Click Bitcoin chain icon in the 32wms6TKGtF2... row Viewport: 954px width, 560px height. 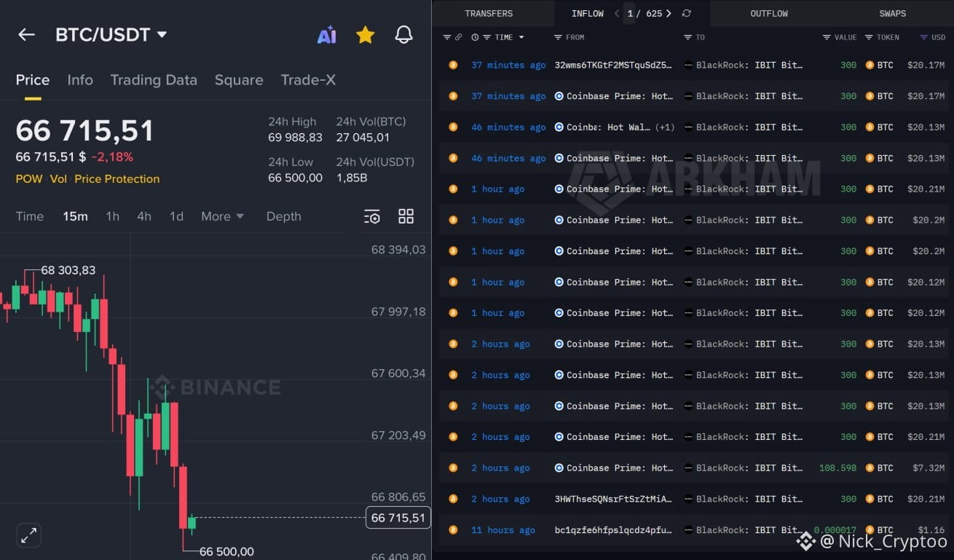(453, 65)
